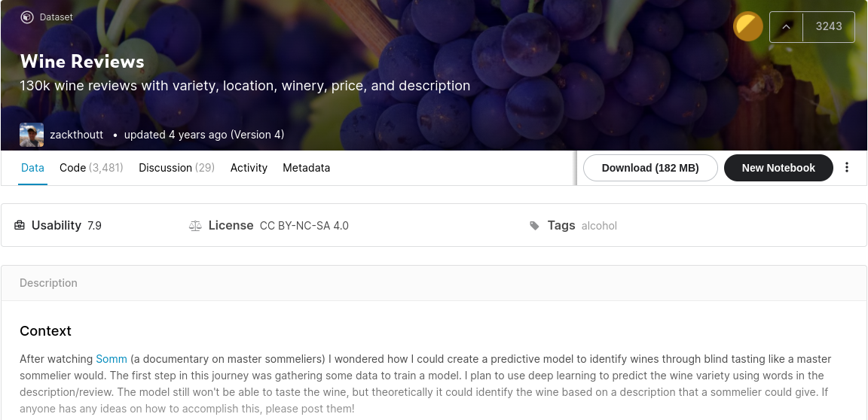Open the three-dot more options menu

(847, 168)
